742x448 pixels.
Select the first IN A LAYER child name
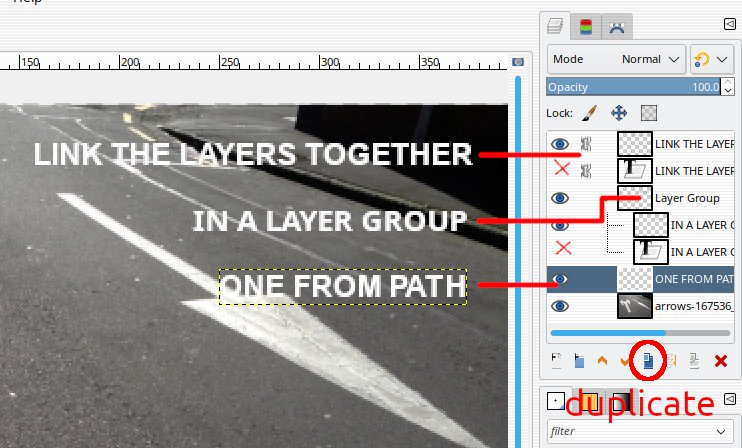pos(702,225)
